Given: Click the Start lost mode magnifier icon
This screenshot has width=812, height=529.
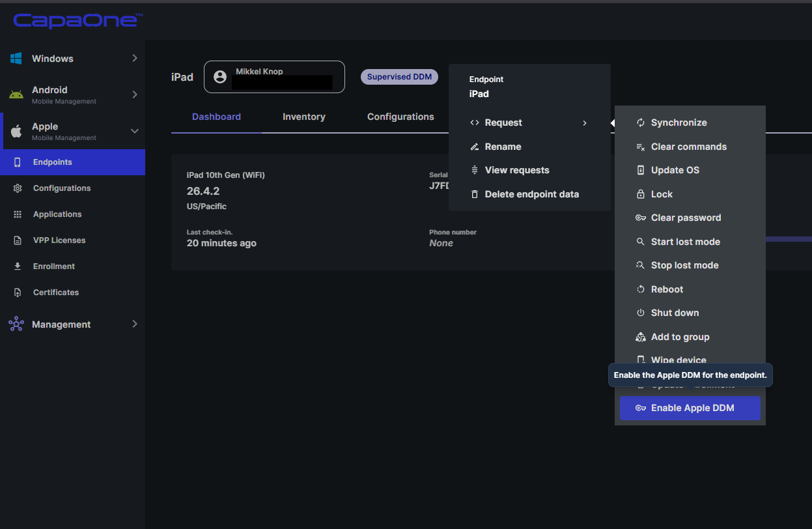Looking at the screenshot, I should 641,242.
